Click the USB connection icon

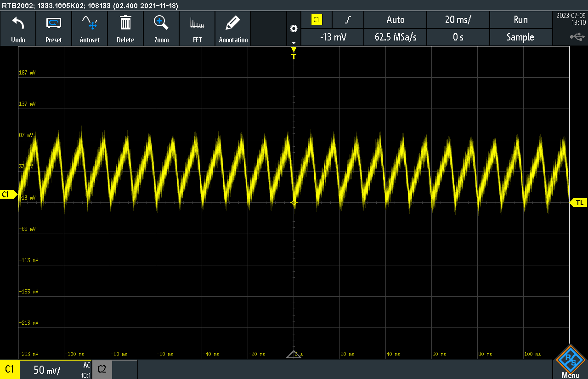(x=577, y=36)
